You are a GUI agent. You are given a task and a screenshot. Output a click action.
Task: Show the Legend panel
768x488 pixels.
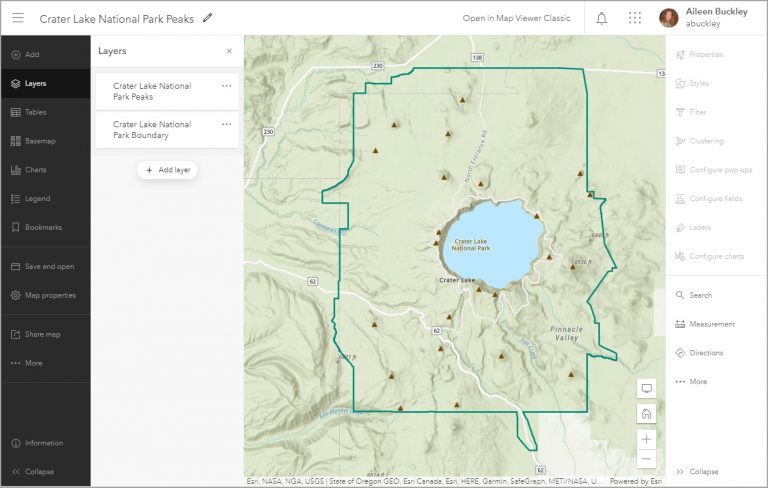coord(46,198)
